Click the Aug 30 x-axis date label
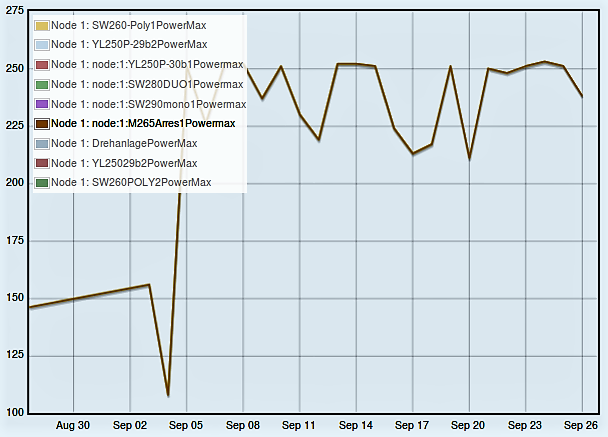Viewport: 608px width, 437px height. pos(73,425)
